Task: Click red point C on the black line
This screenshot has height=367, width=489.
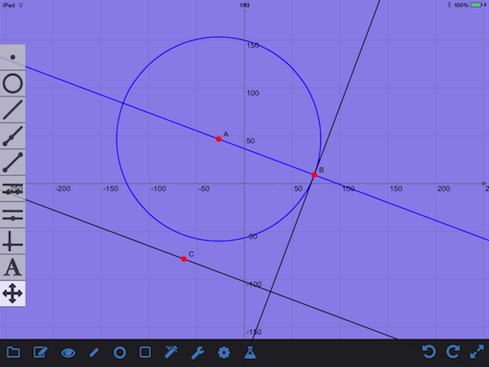Action: point(184,259)
